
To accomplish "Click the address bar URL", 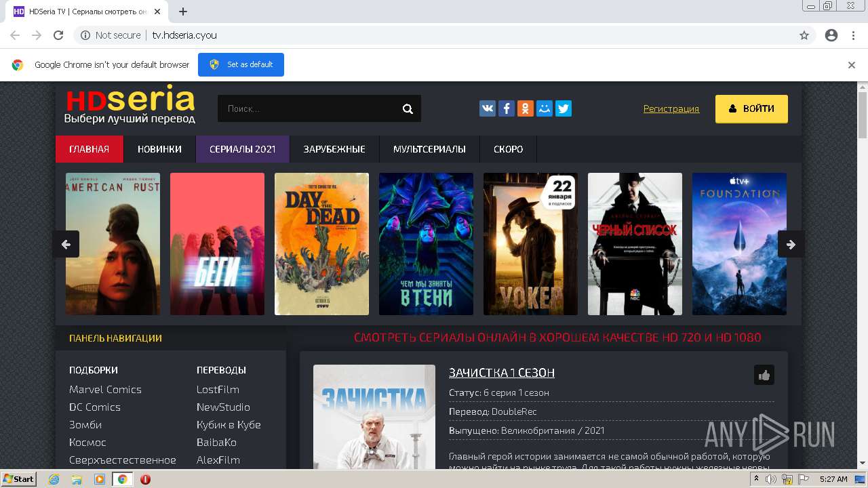I will tap(184, 35).
